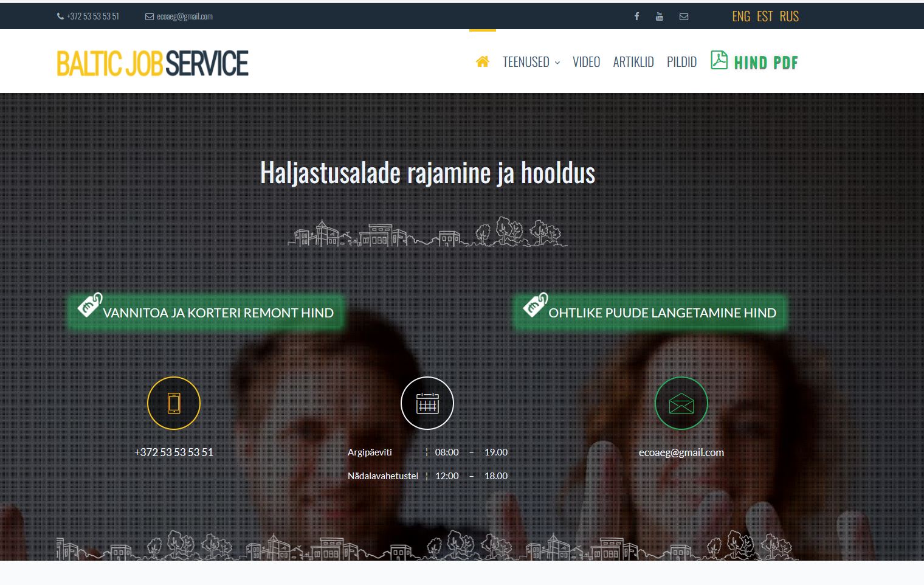
Task: Open the Facebook icon in top bar
Action: coord(636,16)
